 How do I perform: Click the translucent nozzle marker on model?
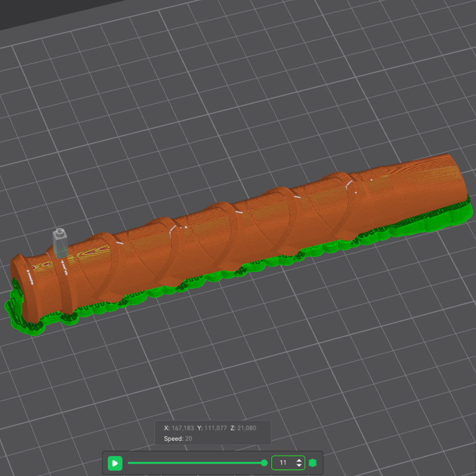click(60, 243)
